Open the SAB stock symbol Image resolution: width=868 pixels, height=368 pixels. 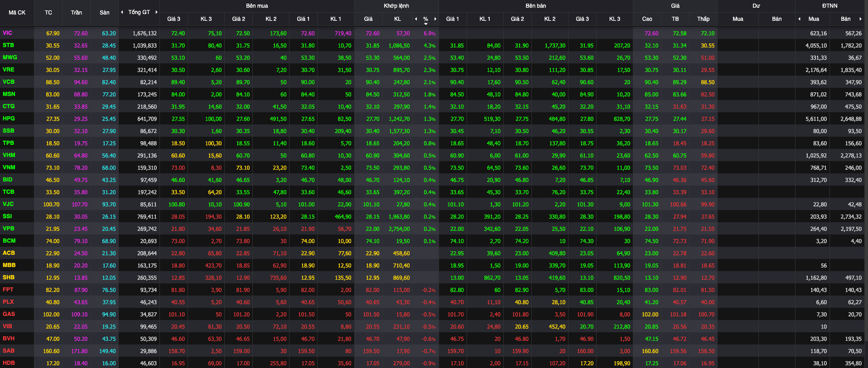(x=8, y=351)
